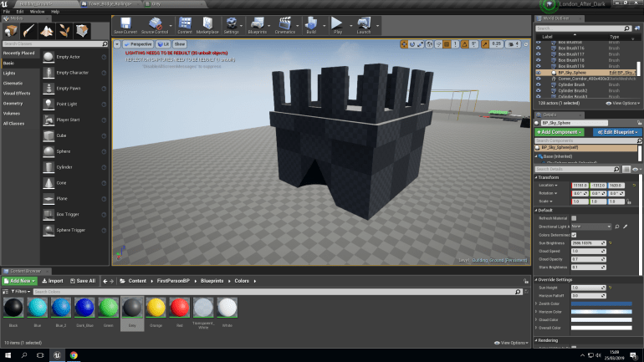Screen dimensions: 644x362
Task: Toggle grid snapping icon in viewport
Action: click(447, 44)
